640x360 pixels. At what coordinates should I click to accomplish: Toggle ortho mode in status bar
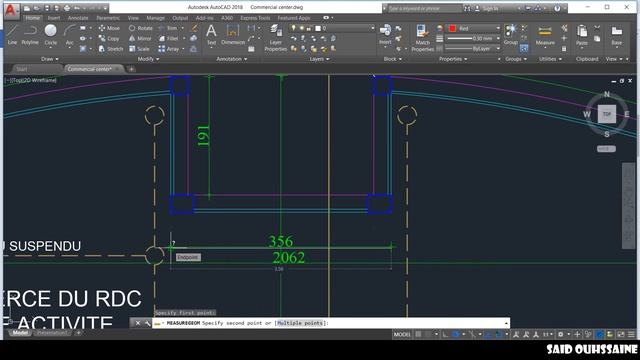pyautogui.click(x=445, y=334)
